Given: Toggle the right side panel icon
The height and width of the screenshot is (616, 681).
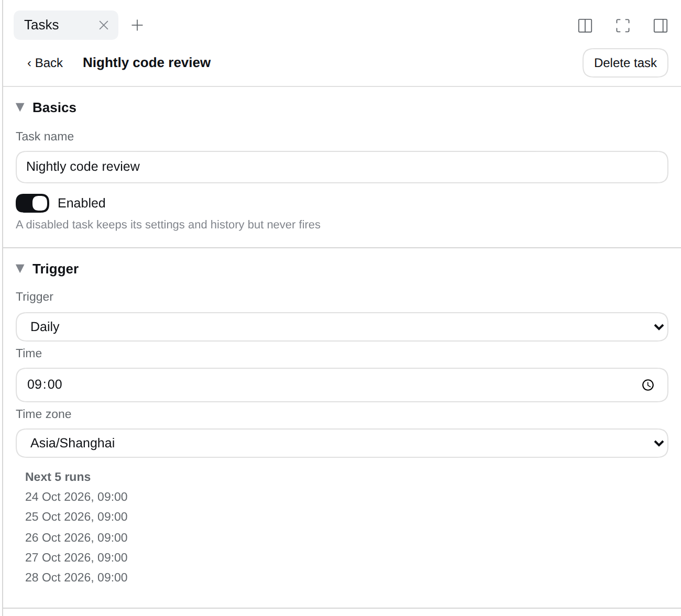Looking at the screenshot, I should pyautogui.click(x=661, y=26).
